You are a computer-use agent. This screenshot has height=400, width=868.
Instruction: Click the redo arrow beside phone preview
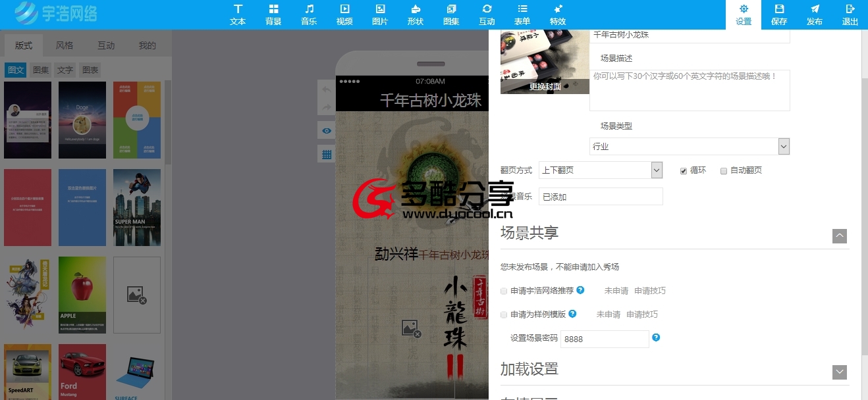point(327,107)
